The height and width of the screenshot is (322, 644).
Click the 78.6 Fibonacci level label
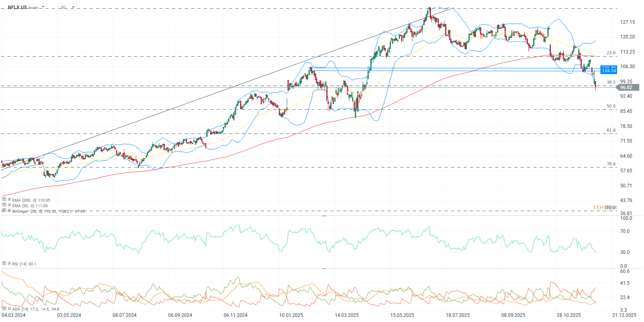click(x=611, y=164)
